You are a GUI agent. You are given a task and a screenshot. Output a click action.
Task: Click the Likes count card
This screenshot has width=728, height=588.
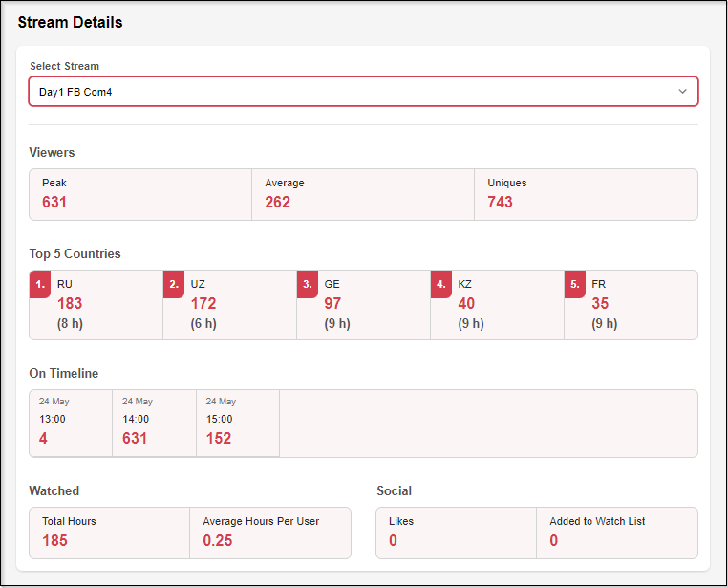pos(457,533)
